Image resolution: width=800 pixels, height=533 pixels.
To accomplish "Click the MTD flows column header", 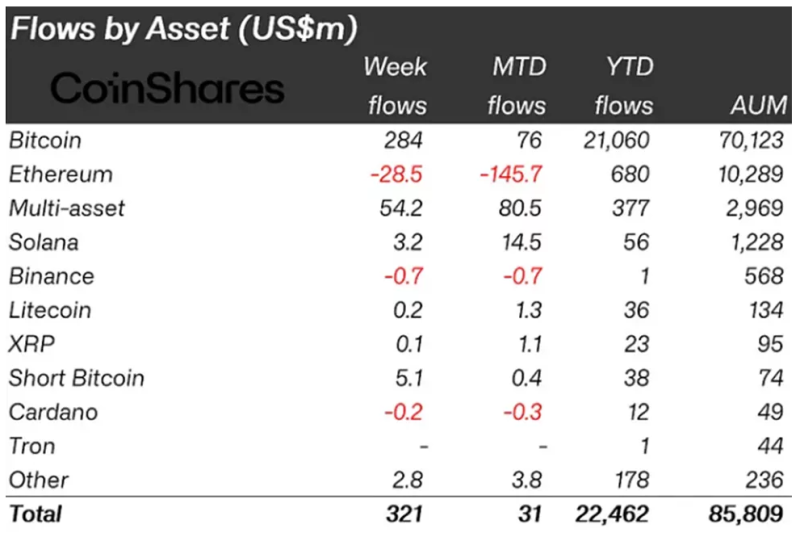I will point(517,86).
